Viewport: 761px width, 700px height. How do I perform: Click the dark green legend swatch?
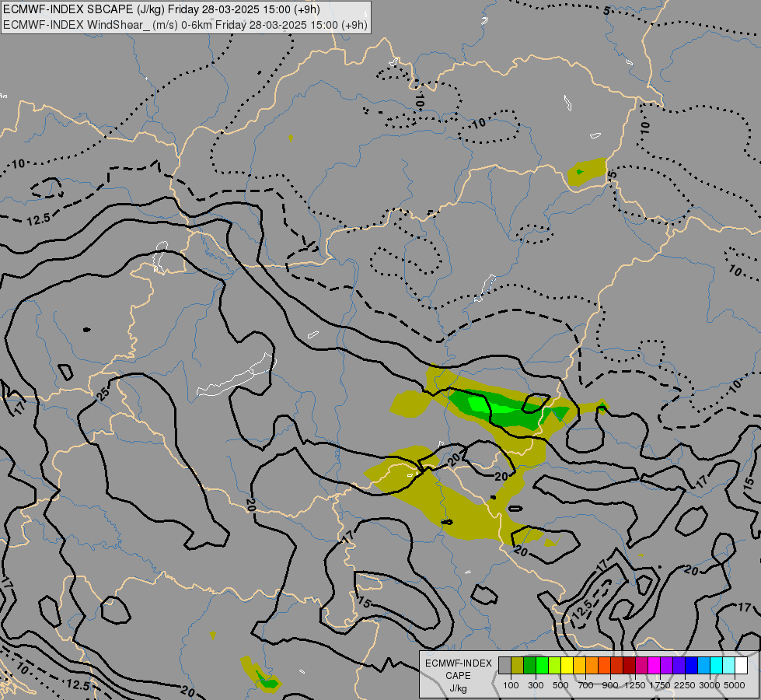coord(529,666)
